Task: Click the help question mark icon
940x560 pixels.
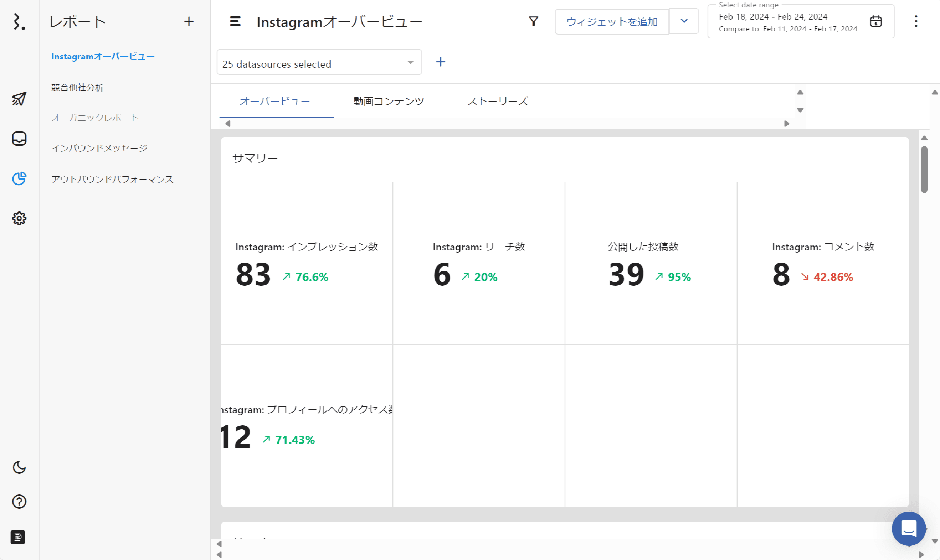Action: pyautogui.click(x=19, y=502)
